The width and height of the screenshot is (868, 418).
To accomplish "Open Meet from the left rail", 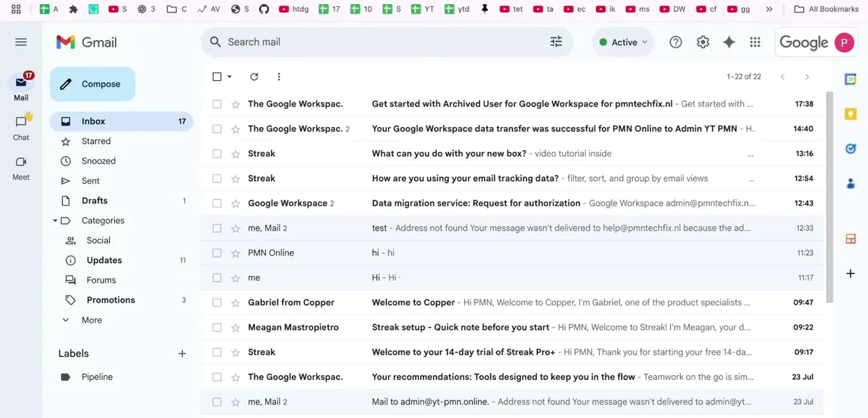I will 21,167.
